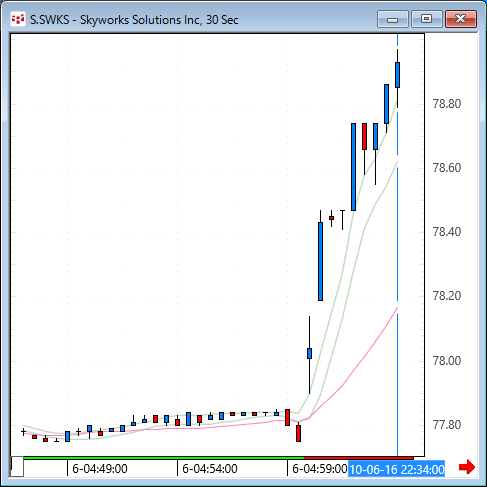Click the blue dashed vertical cursor line

[x=397, y=233]
